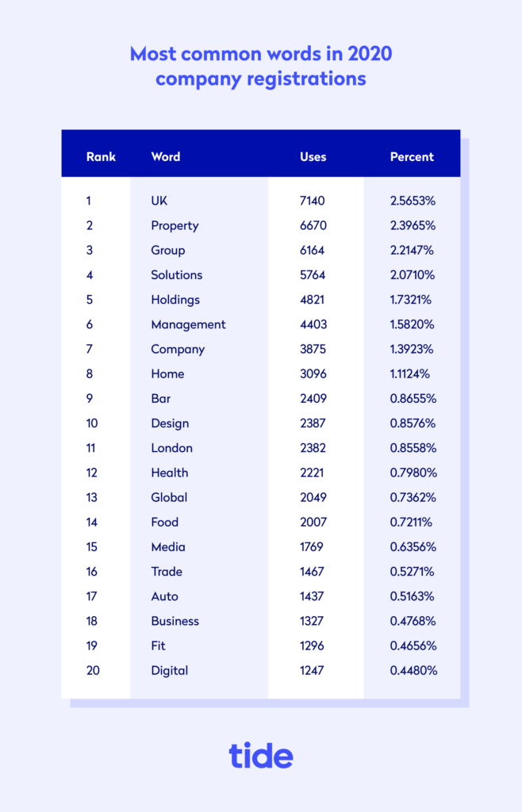Select the infographic title text
The width and height of the screenshot is (522, 812).
click(261, 67)
